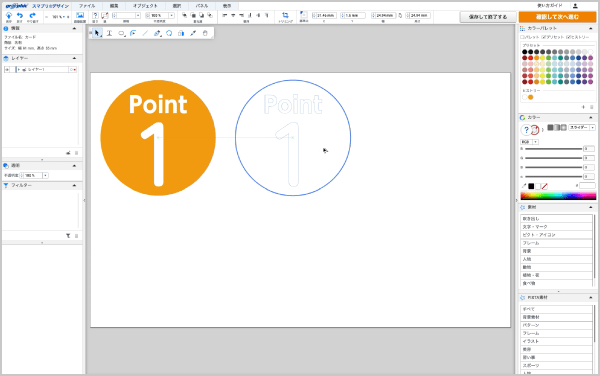Select the arrow Selection tool
600x376 pixels.
click(97, 33)
